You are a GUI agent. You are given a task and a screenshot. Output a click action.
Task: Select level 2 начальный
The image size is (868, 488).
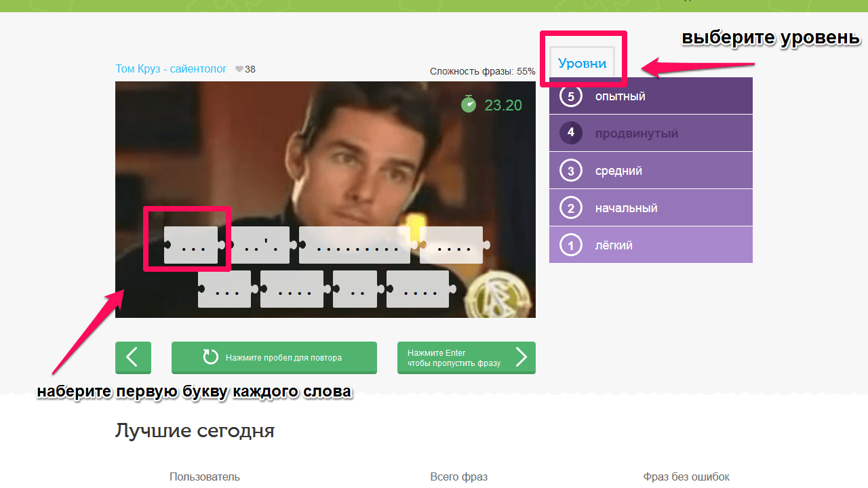[651, 207]
